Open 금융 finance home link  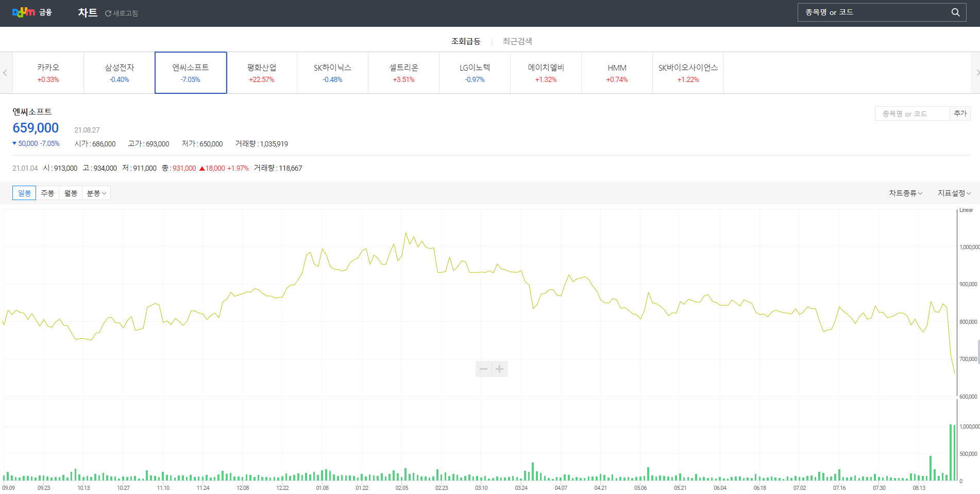pyautogui.click(x=46, y=12)
